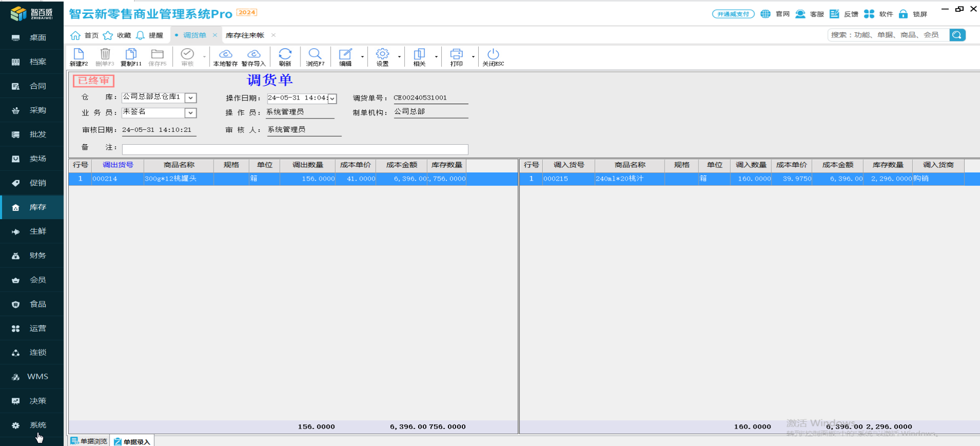
Task: Expand the 业务员 salesperson dropdown
Action: coord(191,113)
